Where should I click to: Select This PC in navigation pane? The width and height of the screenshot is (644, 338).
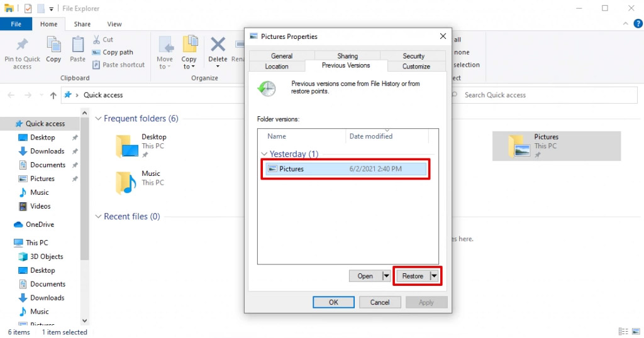(x=36, y=243)
